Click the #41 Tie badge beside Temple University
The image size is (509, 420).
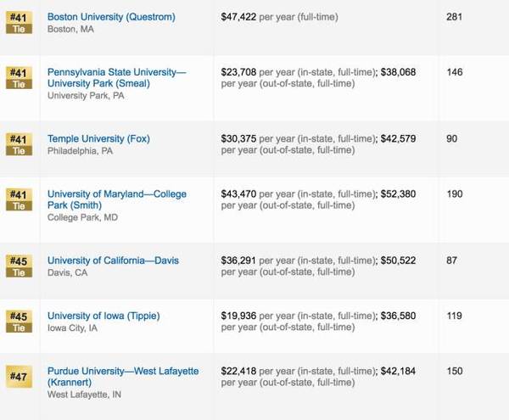click(x=19, y=145)
